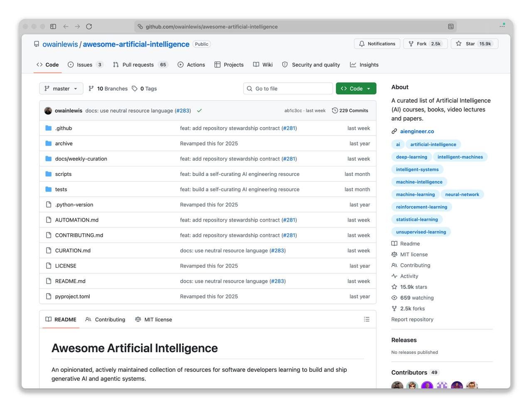Switch to the Code tab
Screen dimensions: 532x410
click(x=48, y=65)
